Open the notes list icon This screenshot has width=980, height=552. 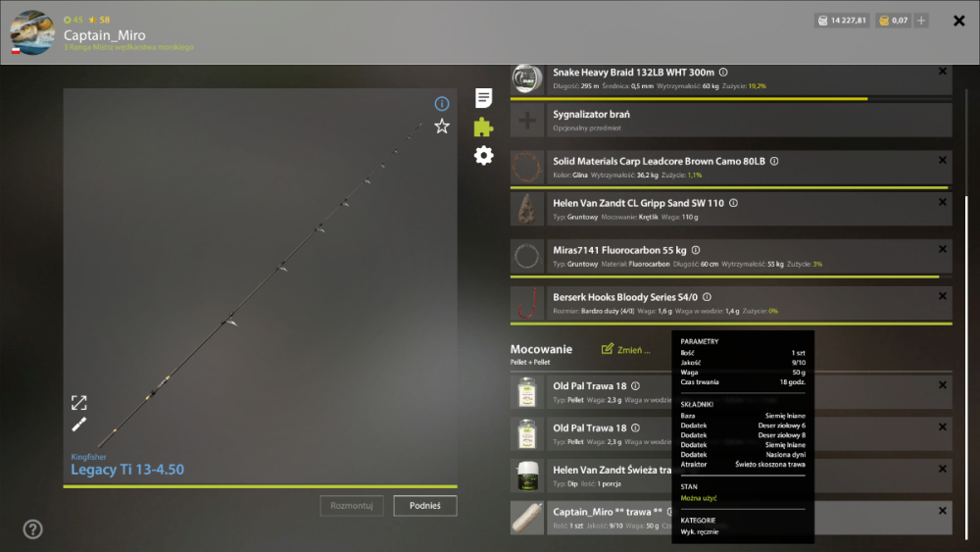(483, 97)
